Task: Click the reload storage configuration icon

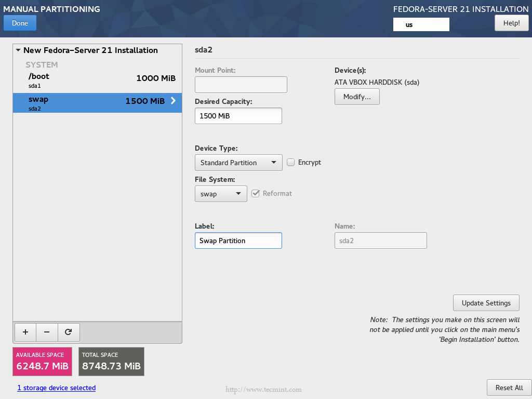Action: coord(69,332)
